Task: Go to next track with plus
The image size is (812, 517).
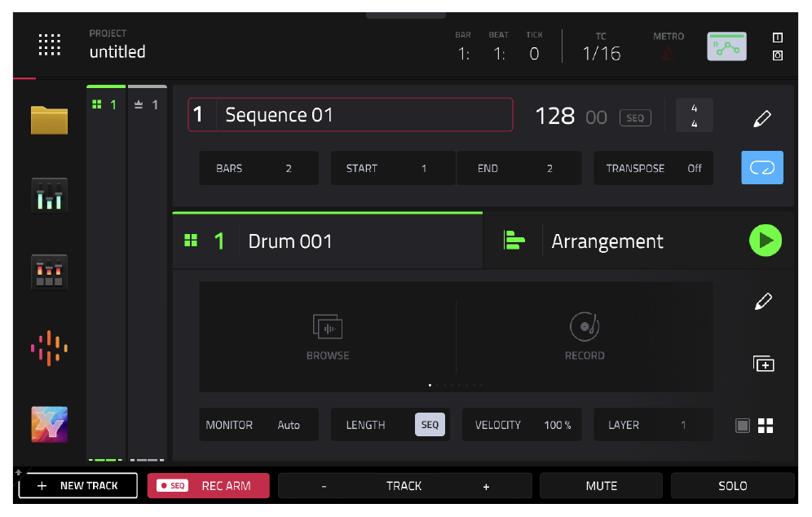Action: 486,487
